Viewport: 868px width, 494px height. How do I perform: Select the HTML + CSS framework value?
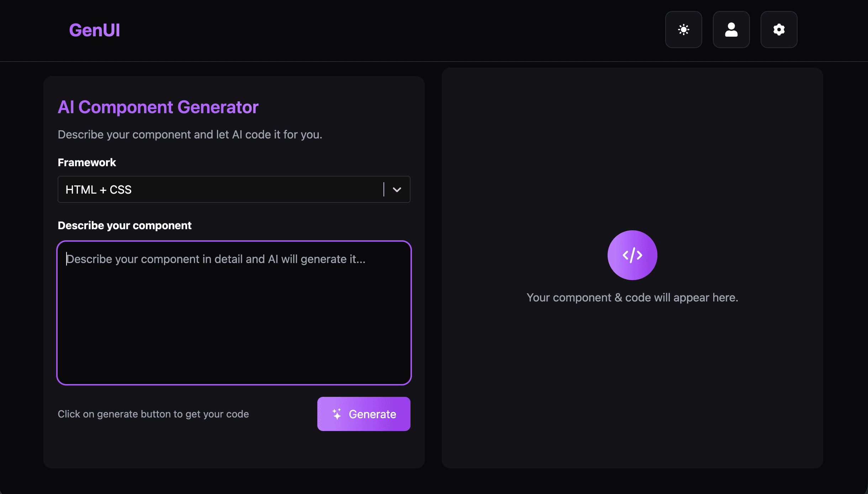[99, 190]
